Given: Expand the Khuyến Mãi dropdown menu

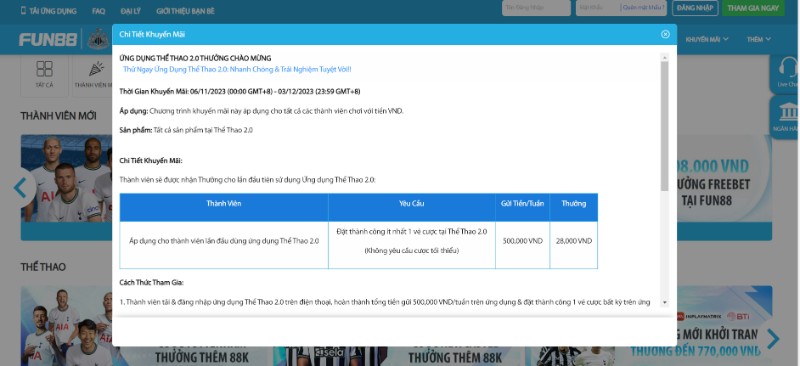Looking at the screenshot, I should 707,39.
